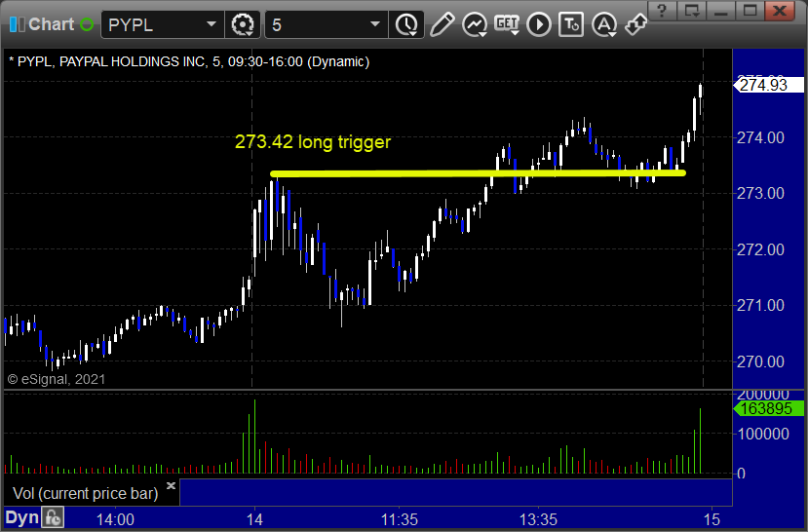
Task: Toggle the green linking circle indicator
Action: pyautogui.click(x=87, y=24)
